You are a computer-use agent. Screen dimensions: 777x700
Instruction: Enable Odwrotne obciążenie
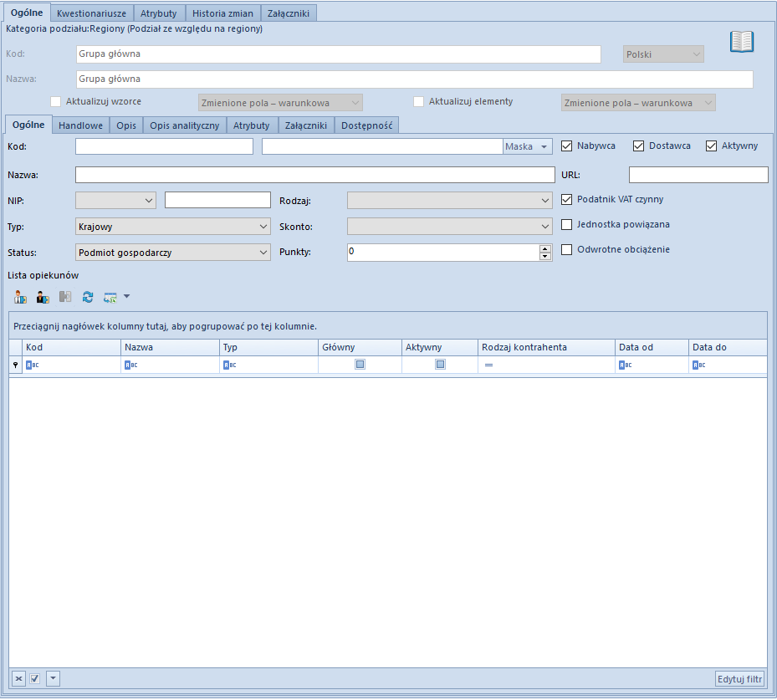tap(566, 250)
